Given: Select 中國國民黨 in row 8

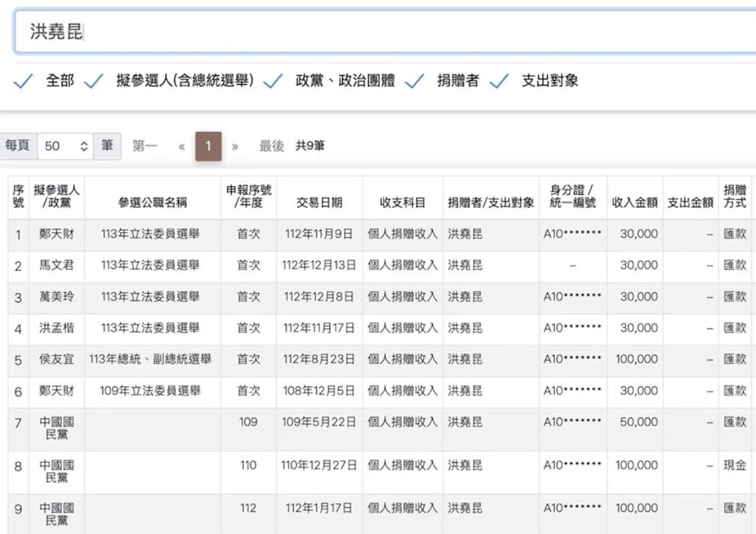Looking at the screenshot, I should [56, 471].
